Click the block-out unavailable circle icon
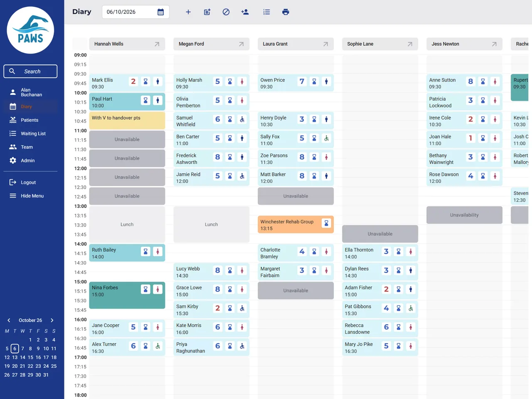This screenshot has height=399, width=532. (x=226, y=12)
